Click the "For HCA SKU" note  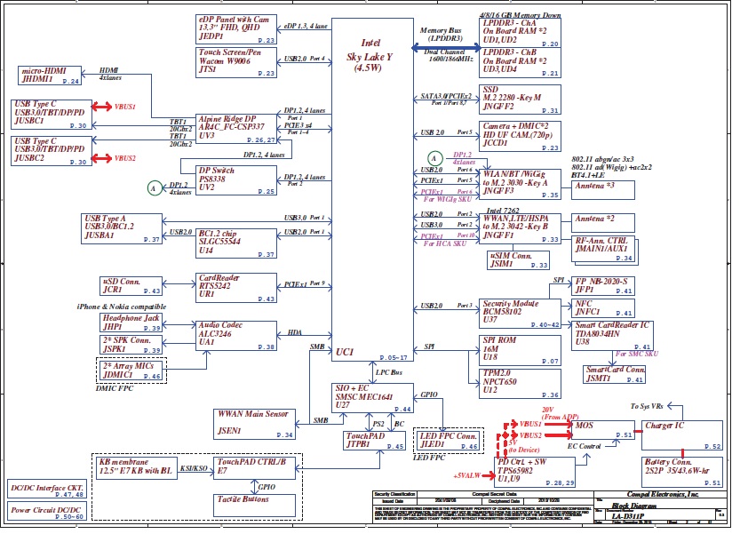[445, 244]
